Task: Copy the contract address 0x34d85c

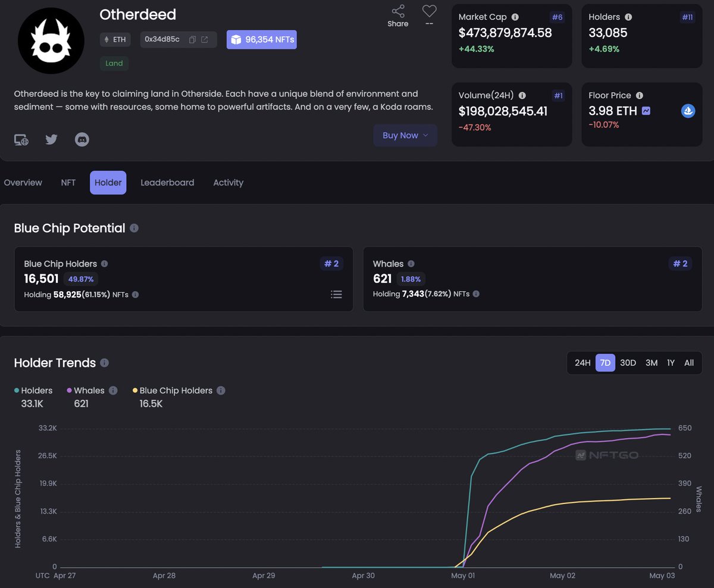Action: [x=192, y=40]
